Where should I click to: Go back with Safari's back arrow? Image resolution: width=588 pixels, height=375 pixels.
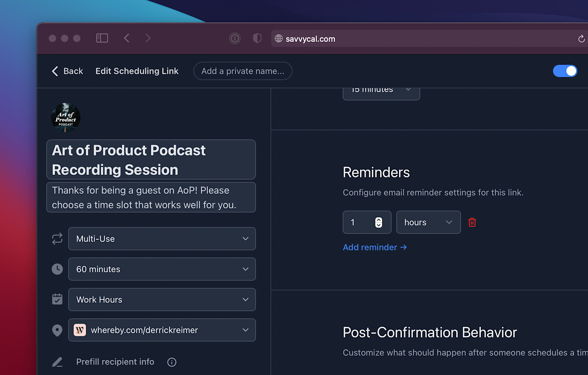(x=126, y=38)
